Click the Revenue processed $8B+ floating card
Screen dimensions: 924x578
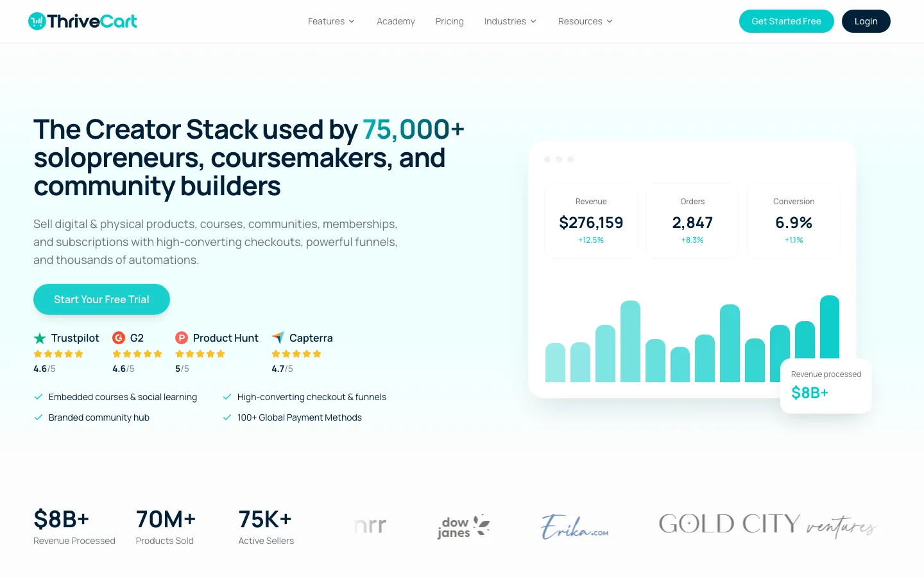pos(826,386)
